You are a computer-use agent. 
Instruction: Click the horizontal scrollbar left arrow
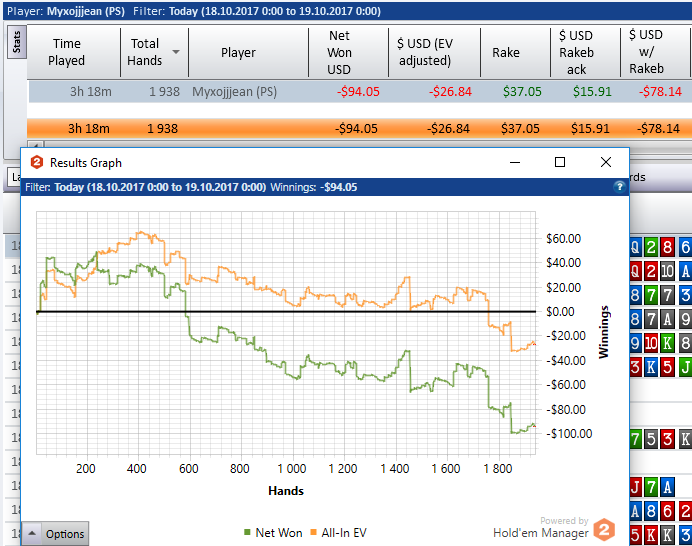pos(36,144)
